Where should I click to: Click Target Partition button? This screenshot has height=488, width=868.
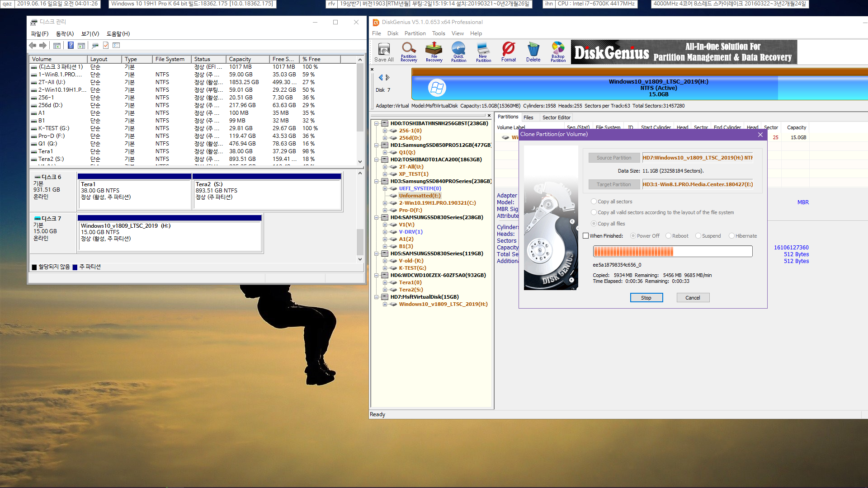614,184
